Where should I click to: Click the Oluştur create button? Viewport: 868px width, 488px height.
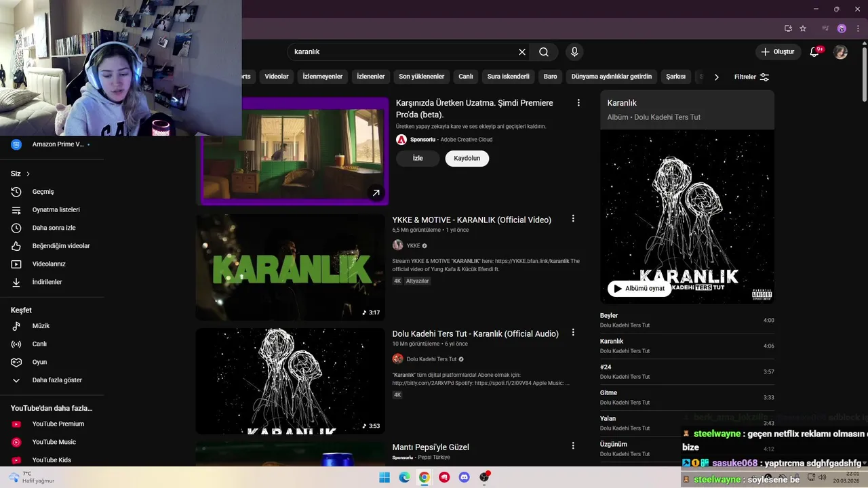778,52
